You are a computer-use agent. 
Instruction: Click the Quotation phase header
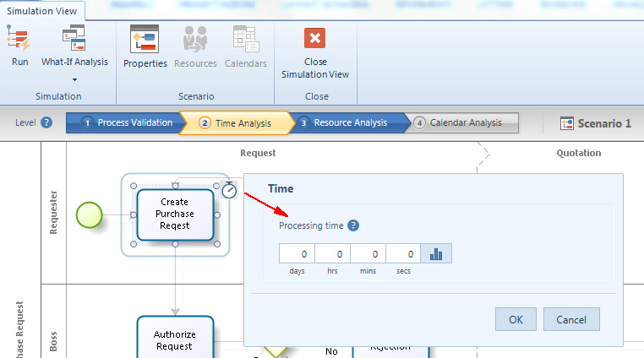click(579, 153)
